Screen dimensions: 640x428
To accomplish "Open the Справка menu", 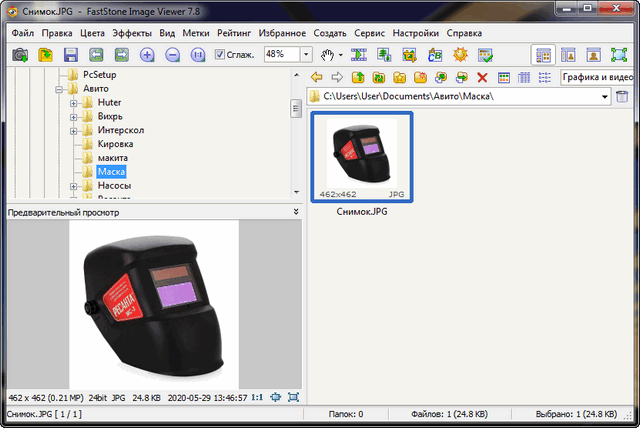I will click(x=464, y=33).
